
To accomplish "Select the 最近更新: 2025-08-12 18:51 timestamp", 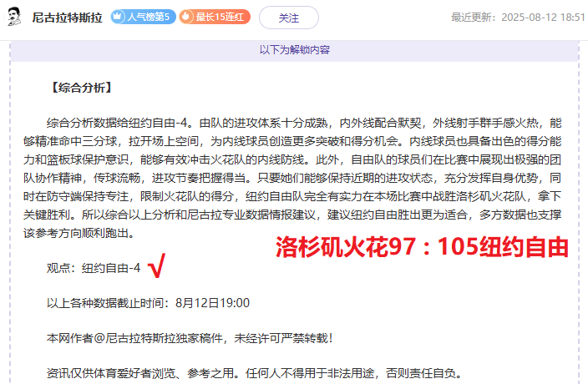I will [x=518, y=18].
